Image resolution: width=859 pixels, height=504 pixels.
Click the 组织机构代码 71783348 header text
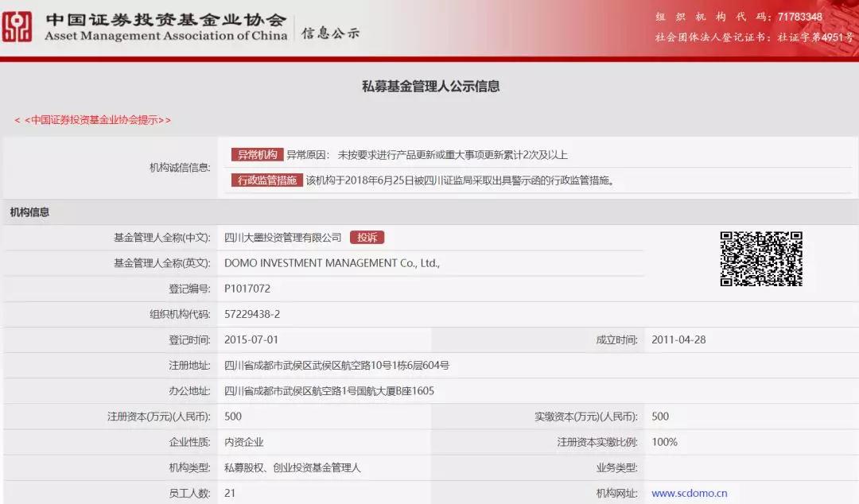point(738,17)
